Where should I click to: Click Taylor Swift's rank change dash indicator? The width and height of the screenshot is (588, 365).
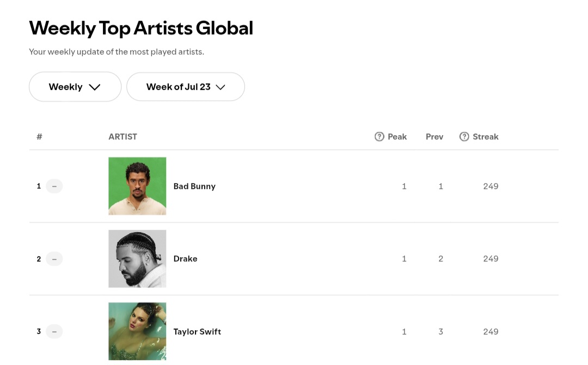[54, 332]
